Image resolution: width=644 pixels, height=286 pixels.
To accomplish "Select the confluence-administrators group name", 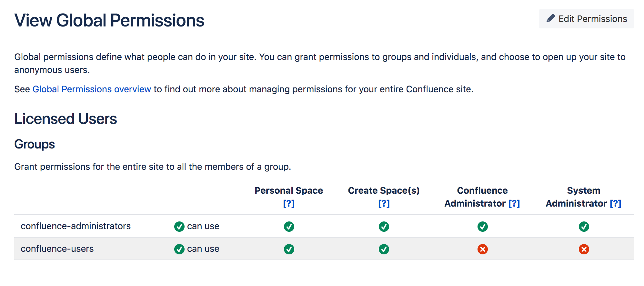I will point(75,226).
